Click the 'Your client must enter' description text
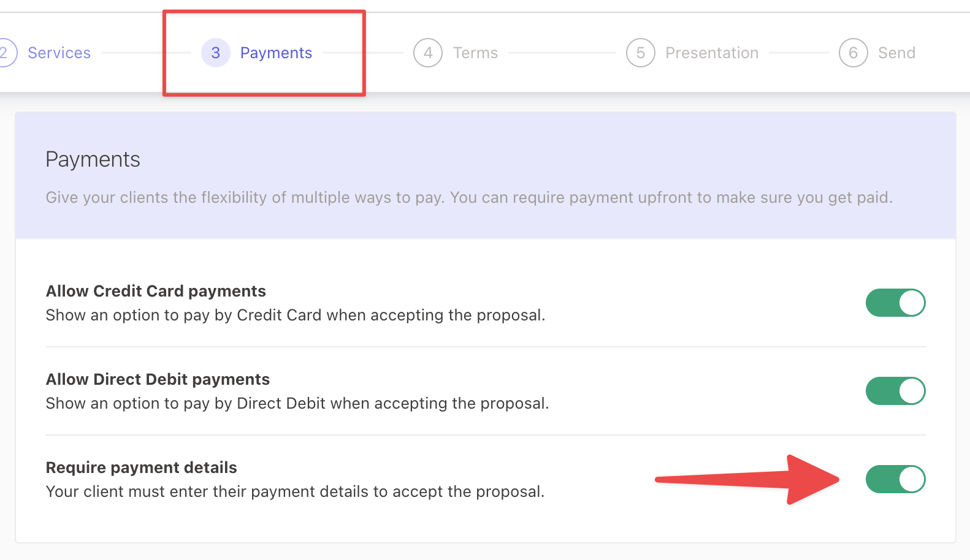This screenshot has height=560, width=970. coord(295,491)
